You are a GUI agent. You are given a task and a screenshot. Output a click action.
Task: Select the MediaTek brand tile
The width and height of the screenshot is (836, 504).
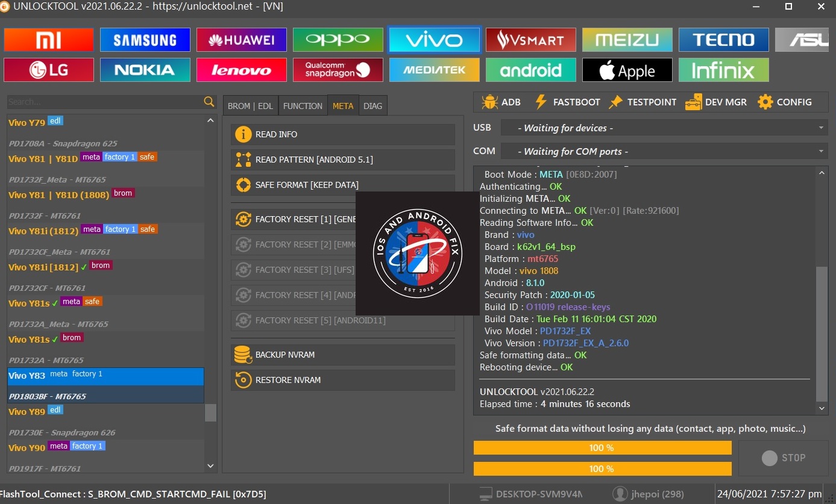pyautogui.click(x=435, y=70)
